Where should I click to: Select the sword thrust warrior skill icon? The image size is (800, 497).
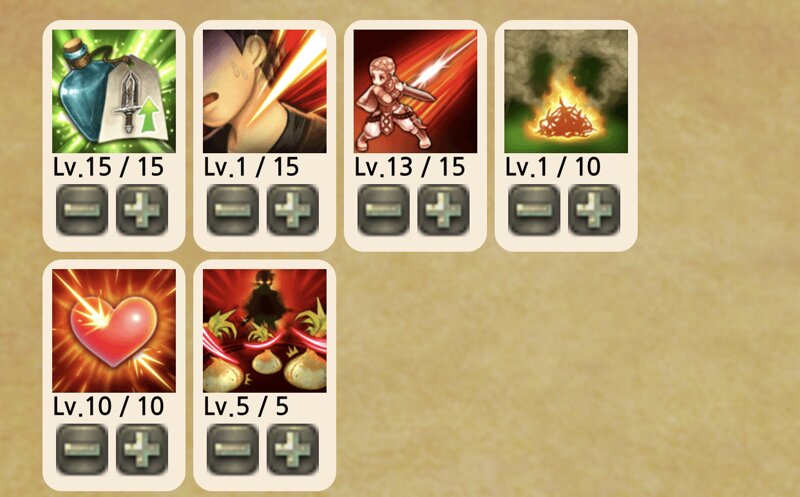tap(415, 91)
